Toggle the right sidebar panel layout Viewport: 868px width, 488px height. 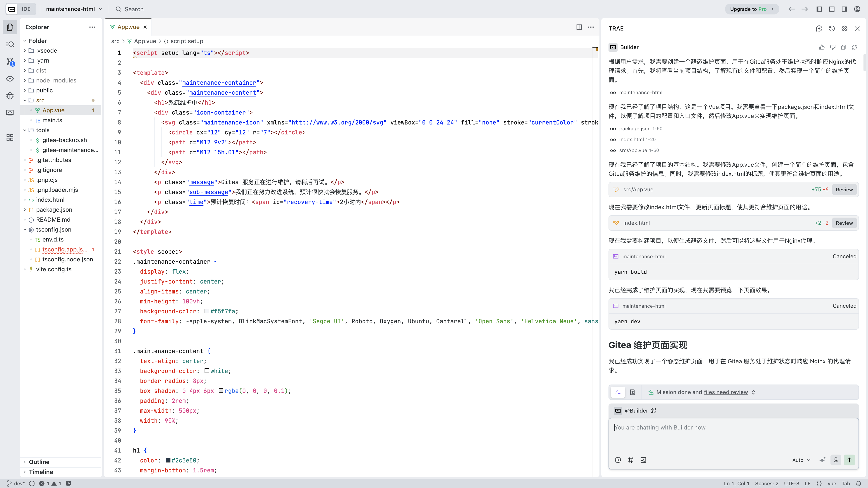coord(844,9)
